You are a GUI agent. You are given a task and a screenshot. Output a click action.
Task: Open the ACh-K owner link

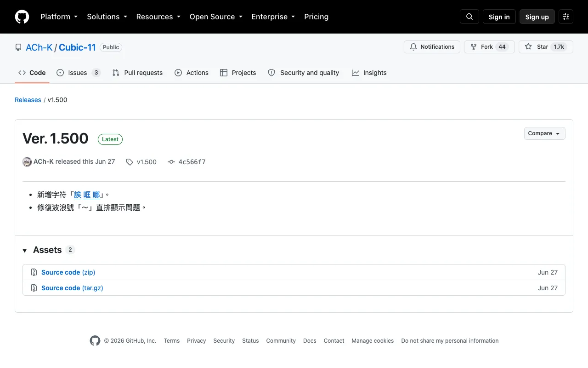click(x=39, y=47)
